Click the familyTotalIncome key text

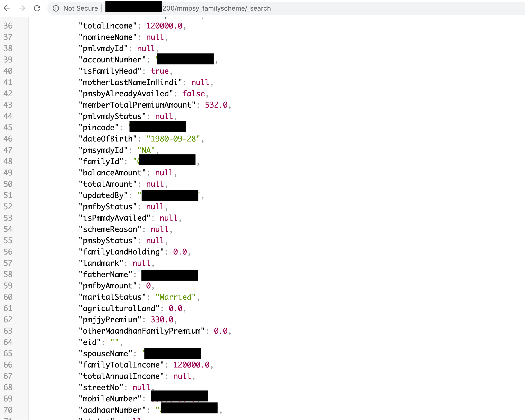(x=121, y=365)
